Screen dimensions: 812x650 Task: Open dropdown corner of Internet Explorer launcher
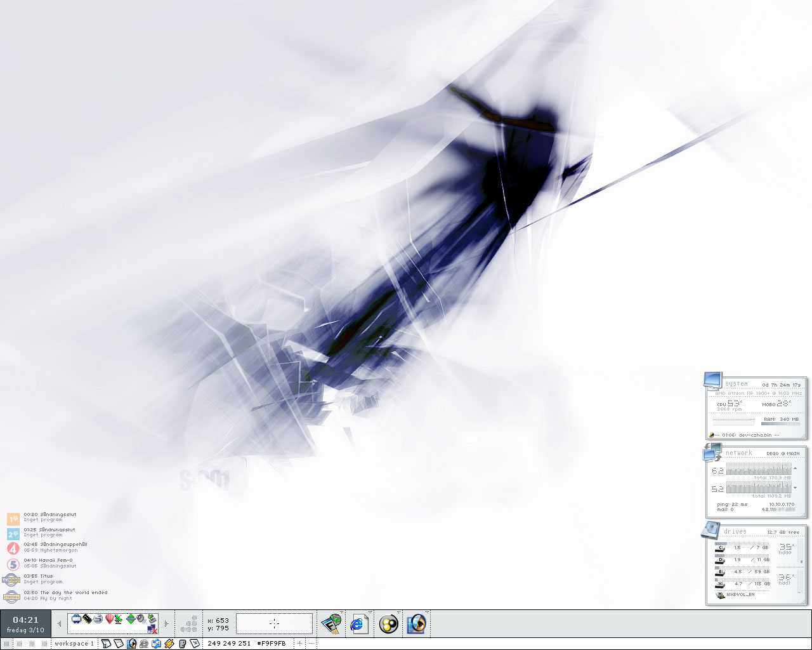[x=370, y=612]
